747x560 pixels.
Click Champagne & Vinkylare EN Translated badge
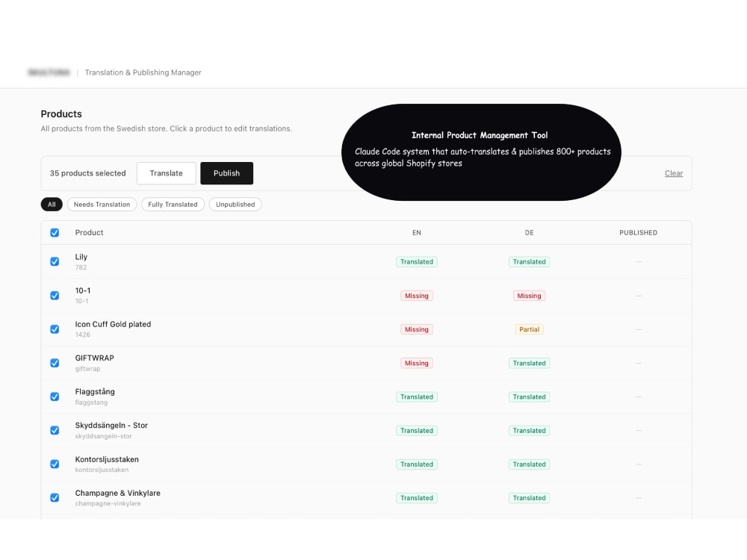coord(417,498)
